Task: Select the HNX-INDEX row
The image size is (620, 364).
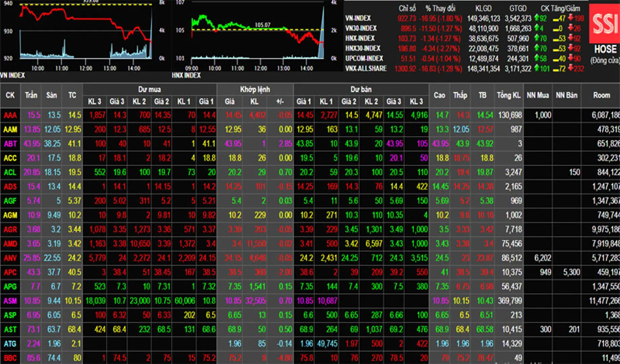Action: (464, 38)
